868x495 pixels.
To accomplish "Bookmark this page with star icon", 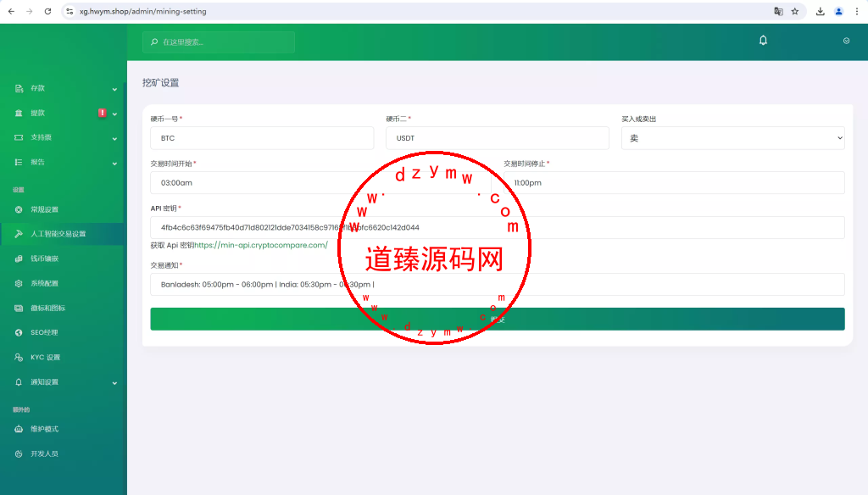I will click(795, 11).
